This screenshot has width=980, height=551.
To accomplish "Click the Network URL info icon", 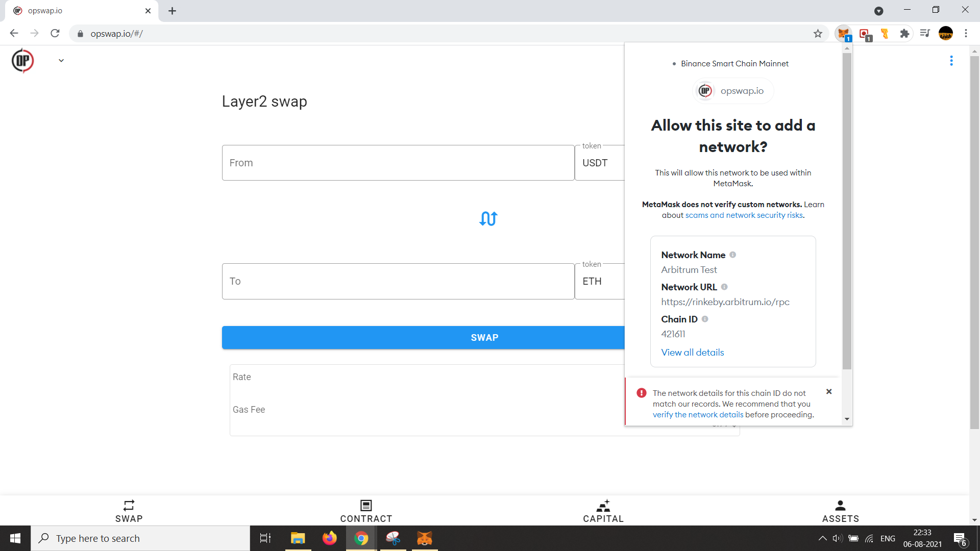I will 724,287.
